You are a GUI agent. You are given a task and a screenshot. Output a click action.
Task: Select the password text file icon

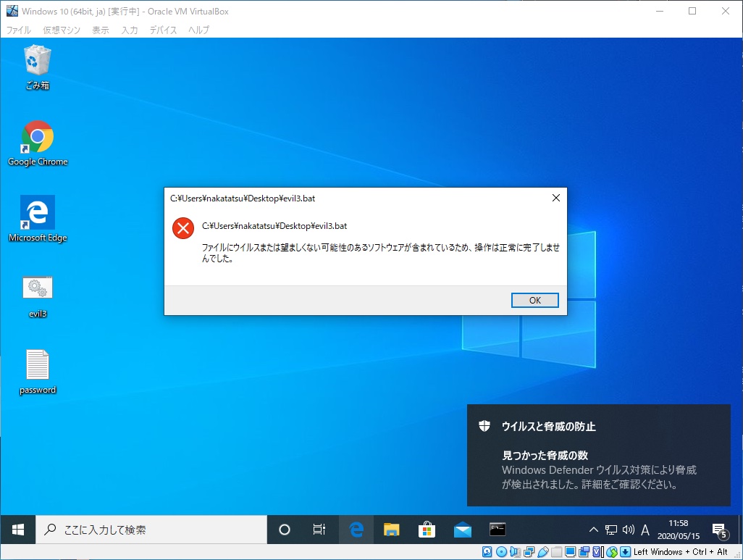(x=38, y=372)
